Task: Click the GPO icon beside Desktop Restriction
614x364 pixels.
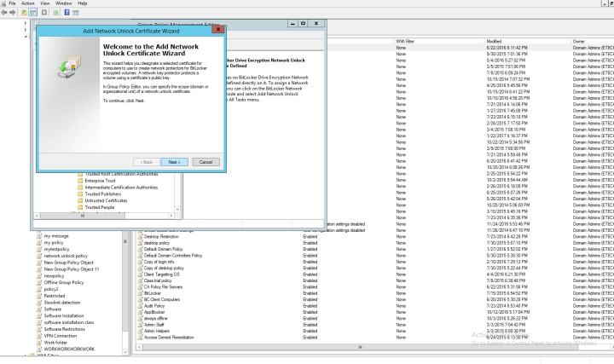Action: point(140,236)
